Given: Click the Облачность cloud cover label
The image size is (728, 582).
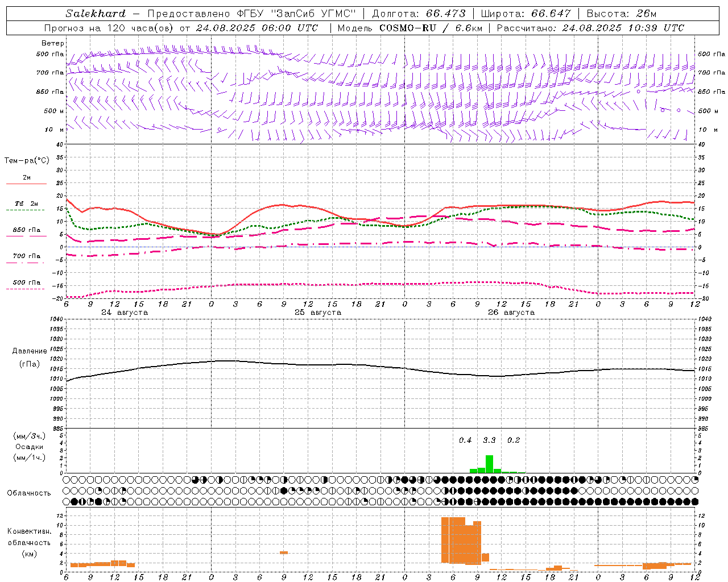Looking at the screenshot, I should point(29,493).
